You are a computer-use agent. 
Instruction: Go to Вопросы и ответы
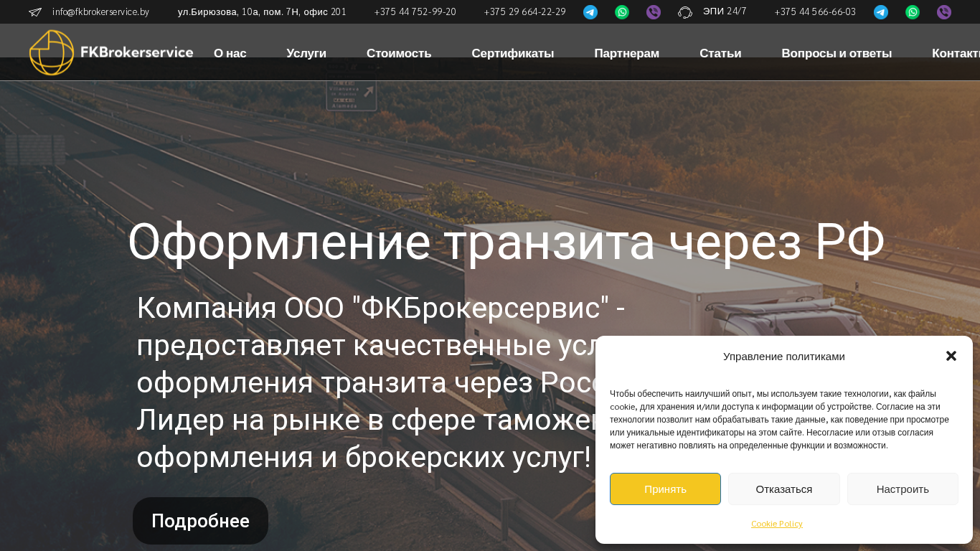837,53
